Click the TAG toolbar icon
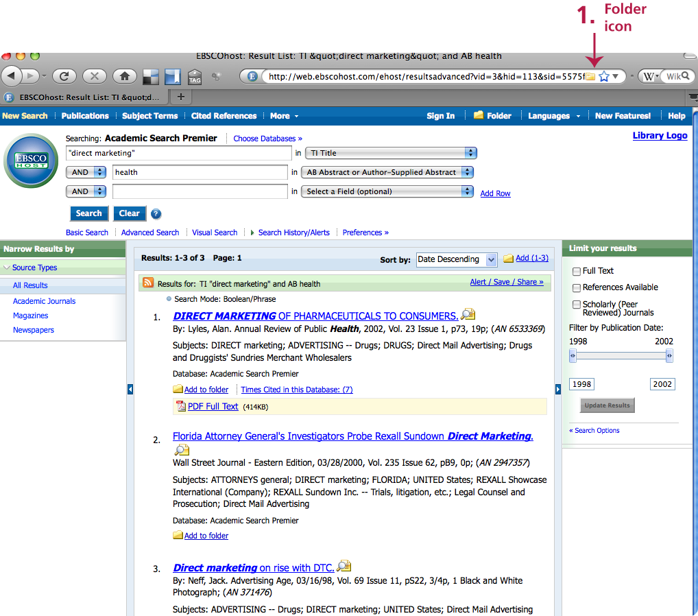This screenshot has height=616, width=698. pyautogui.click(x=195, y=77)
